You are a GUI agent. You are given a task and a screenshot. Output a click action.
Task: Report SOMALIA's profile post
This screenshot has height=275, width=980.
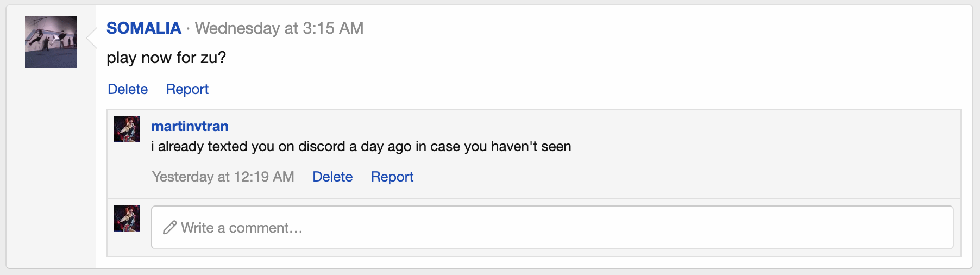click(x=187, y=89)
